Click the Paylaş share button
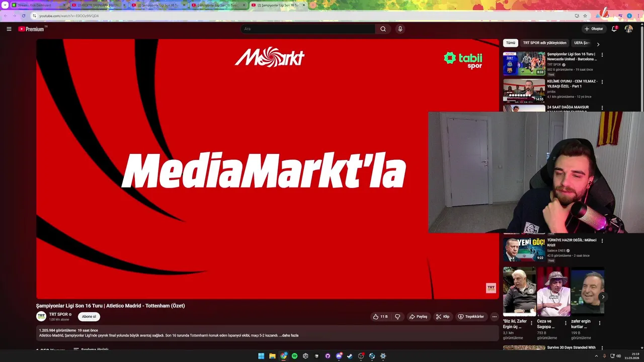The height and width of the screenshot is (362, 644). 418,317
